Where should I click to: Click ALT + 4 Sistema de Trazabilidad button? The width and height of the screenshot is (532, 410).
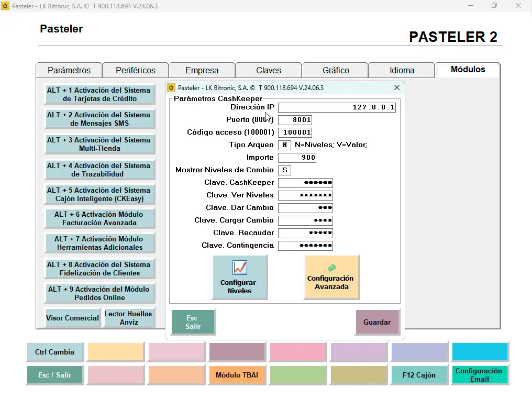click(x=99, y=170)
